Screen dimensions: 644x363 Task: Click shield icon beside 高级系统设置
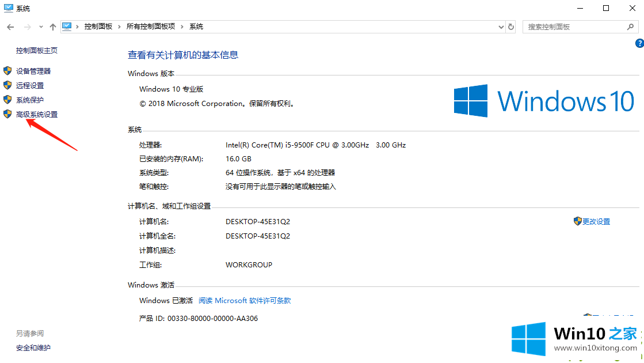[x=7, y=114]
